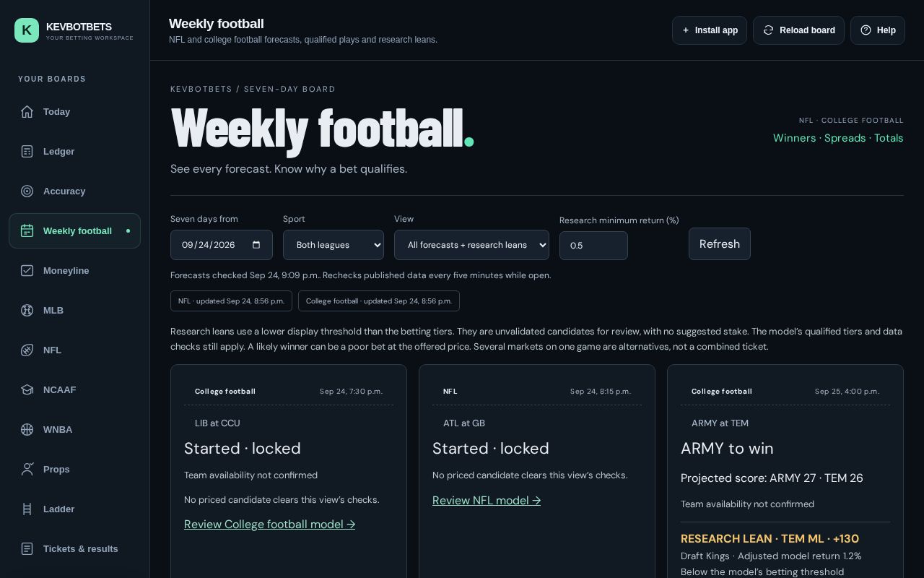Follow the Review College football model link
Image resolution: width=924 pixels, height=578 pixels.
269,524
